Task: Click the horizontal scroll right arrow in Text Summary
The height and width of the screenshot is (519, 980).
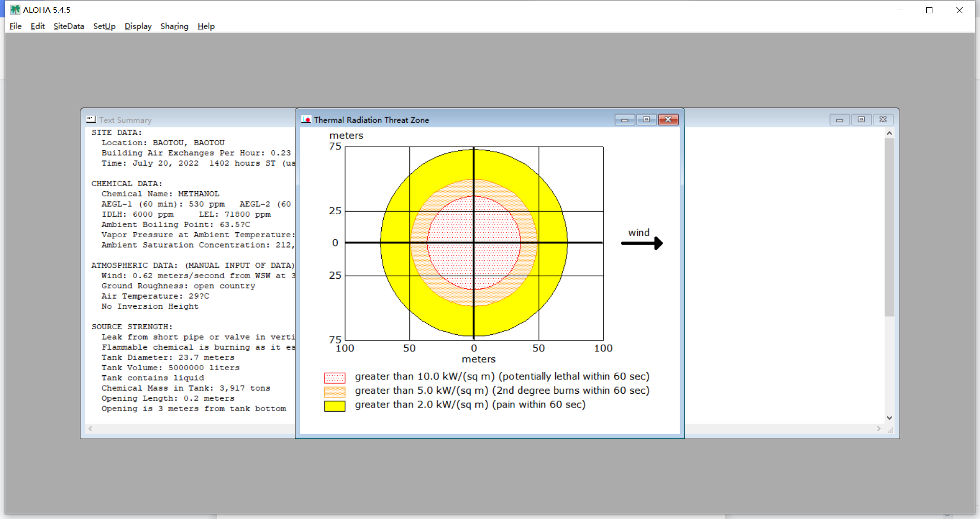Action: point(879,428)
